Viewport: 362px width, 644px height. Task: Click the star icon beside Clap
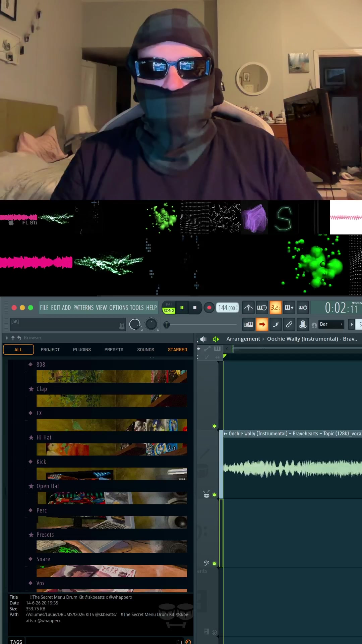coord(31,389)
